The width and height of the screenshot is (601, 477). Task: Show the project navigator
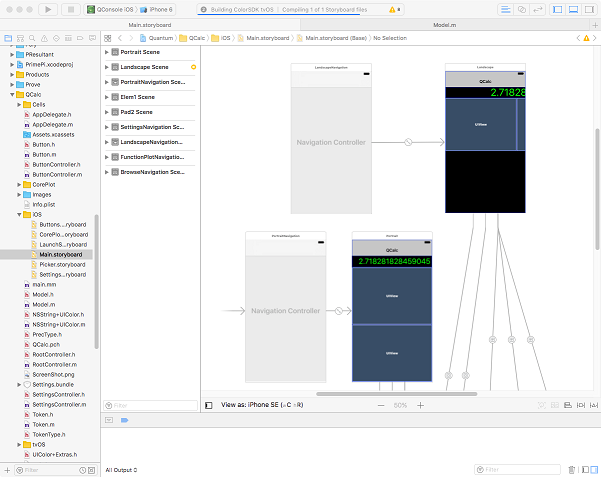[x=8, y=38]
